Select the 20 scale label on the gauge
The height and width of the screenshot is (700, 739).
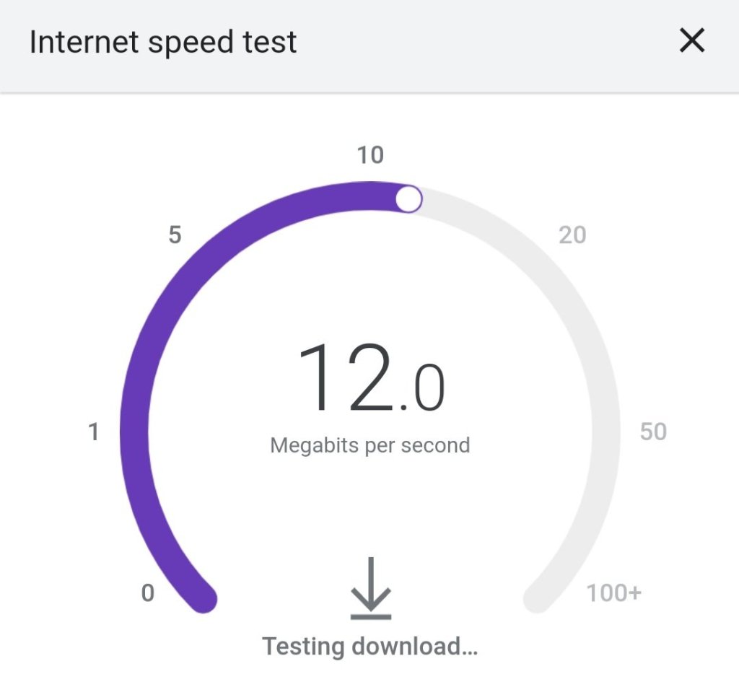[572, 235]
